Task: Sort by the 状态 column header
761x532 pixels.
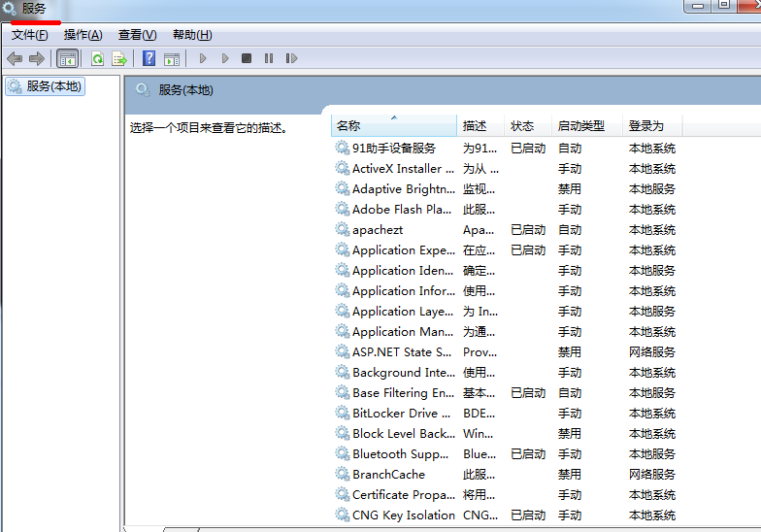Action: pos(528,126)
